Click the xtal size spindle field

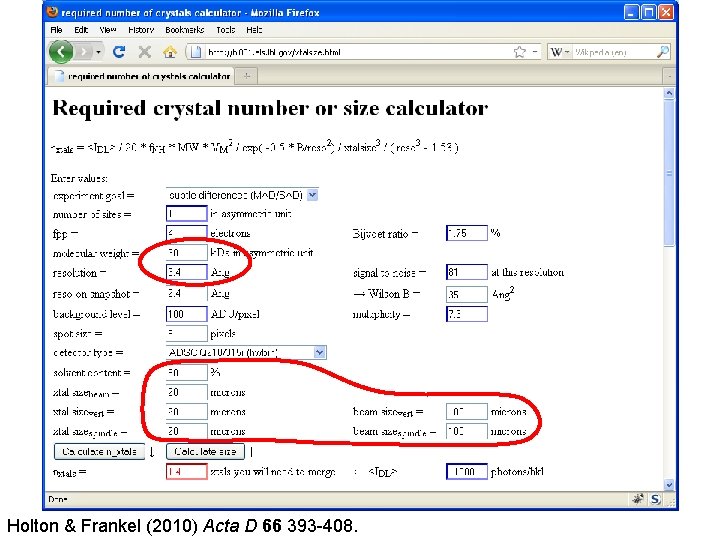tap(186, 431)
